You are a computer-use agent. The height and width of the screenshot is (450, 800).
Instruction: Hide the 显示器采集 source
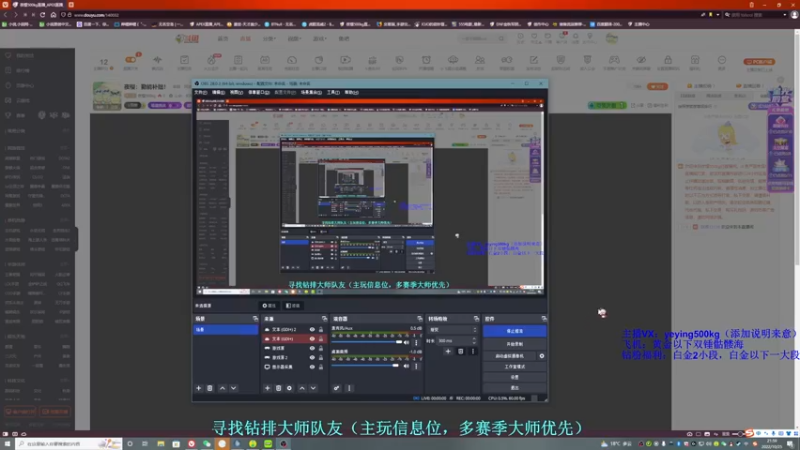coord(312,367)
